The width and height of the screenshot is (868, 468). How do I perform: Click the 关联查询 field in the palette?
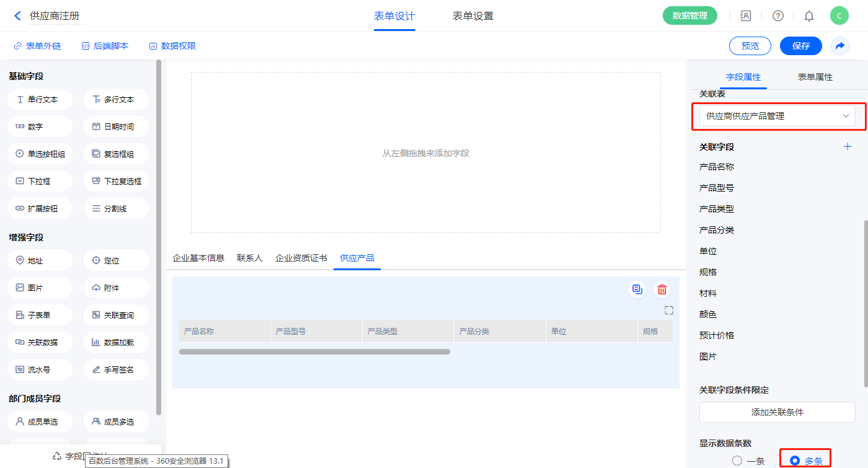116,315
